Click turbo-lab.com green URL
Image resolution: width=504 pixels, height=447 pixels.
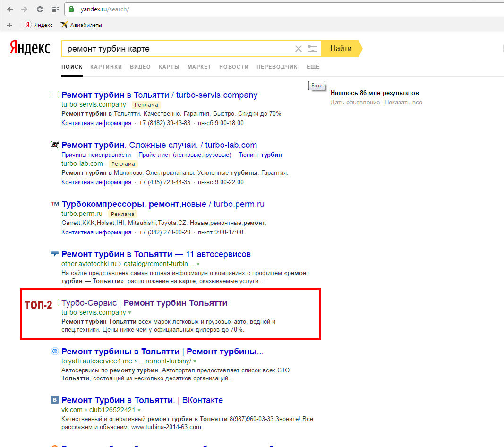point(82,163)
